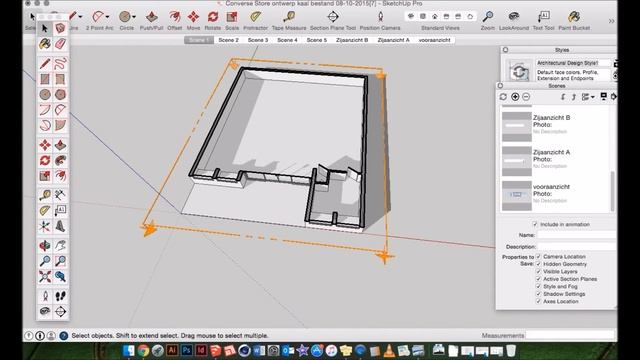Open the Scenes view options dropdown

tap(588, 97)
